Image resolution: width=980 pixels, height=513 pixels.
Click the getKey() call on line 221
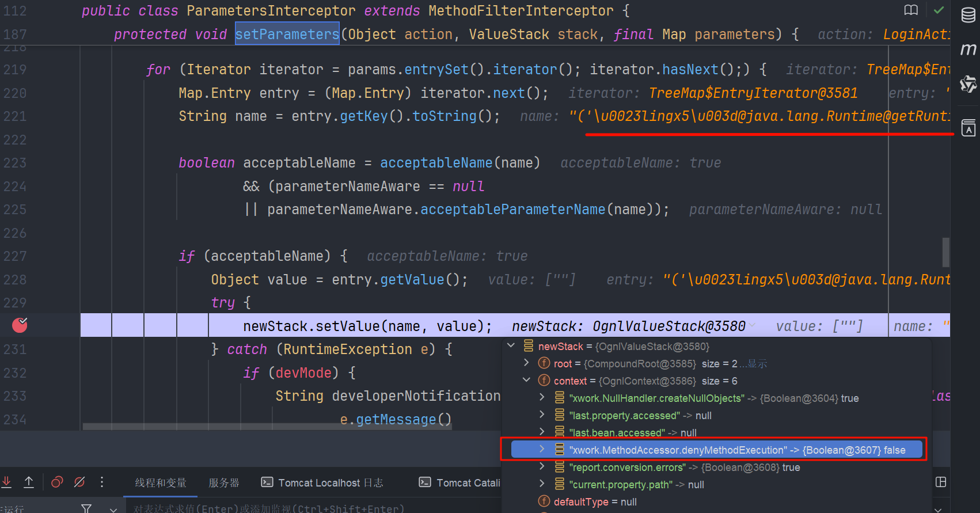coord(371,116)
